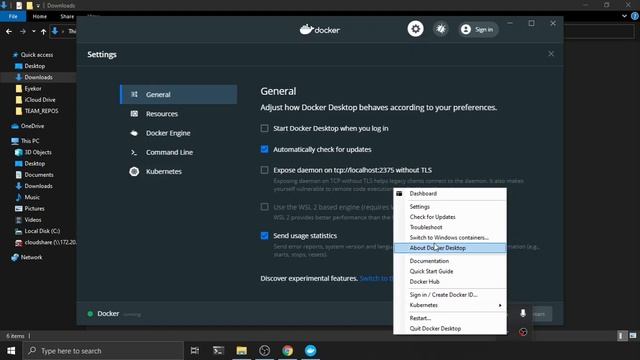Open the Share ribbon tab in Explorer
Image resolution: width=640 pixels, height=360 pixels.
[x=67, y=16]
